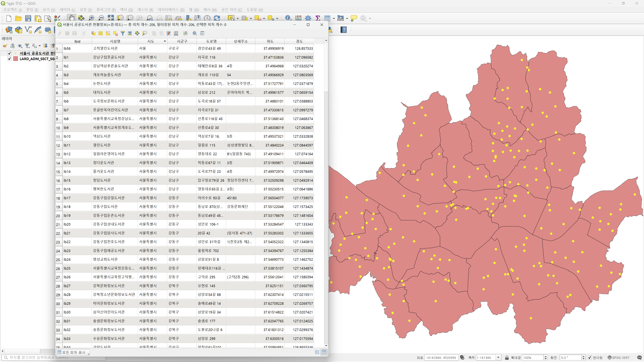
Task: Open dropdown arrow next to Select Features tool
Action: [x=238, y=18]
